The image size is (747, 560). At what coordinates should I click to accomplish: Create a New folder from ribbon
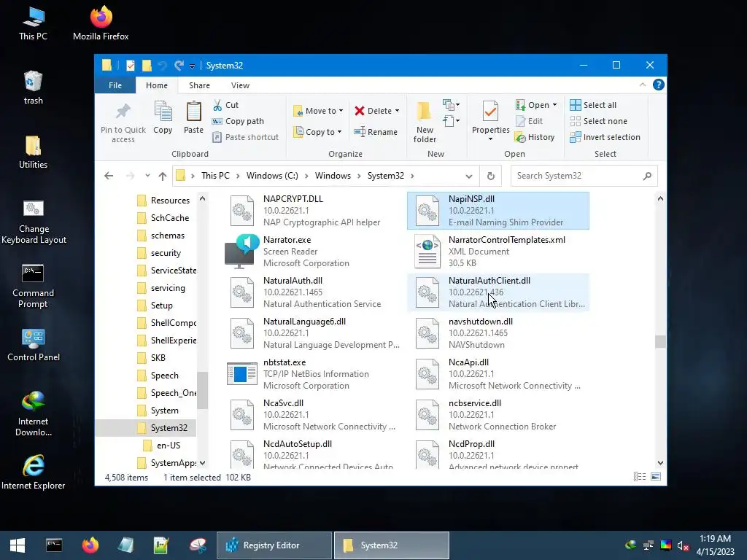[425, 122]
